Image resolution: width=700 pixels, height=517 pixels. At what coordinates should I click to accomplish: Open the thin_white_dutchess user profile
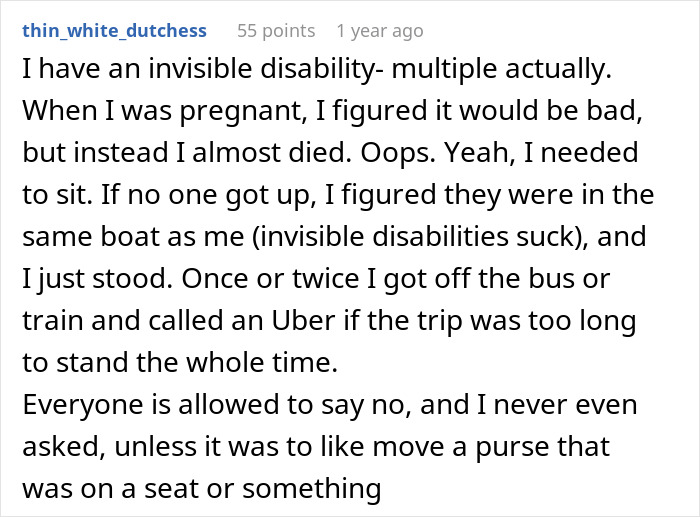coord(114,31)
